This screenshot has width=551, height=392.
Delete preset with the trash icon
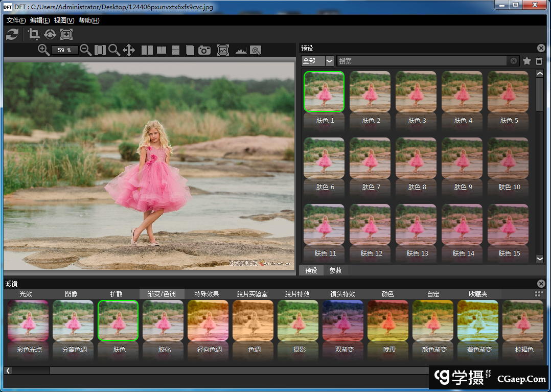pyautogui.click(x=539, y=61)
